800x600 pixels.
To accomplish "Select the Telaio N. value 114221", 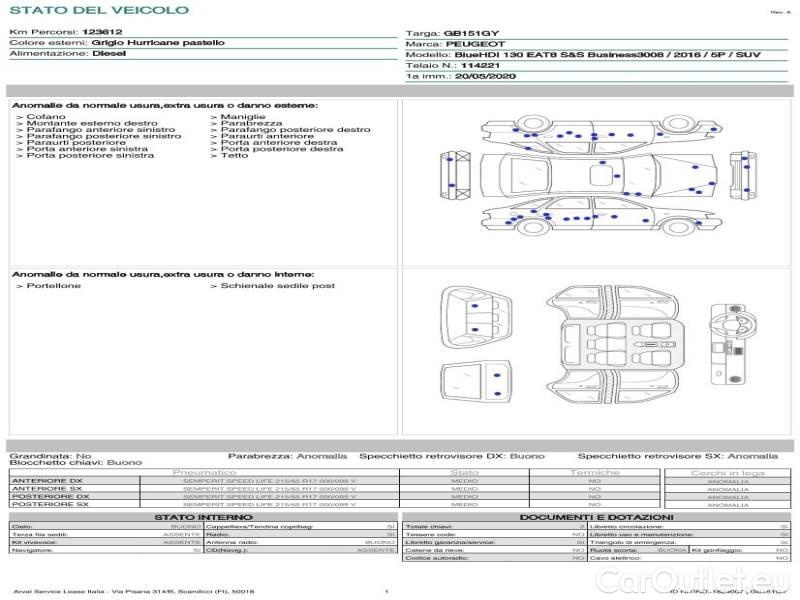I will tap(480, 65).
